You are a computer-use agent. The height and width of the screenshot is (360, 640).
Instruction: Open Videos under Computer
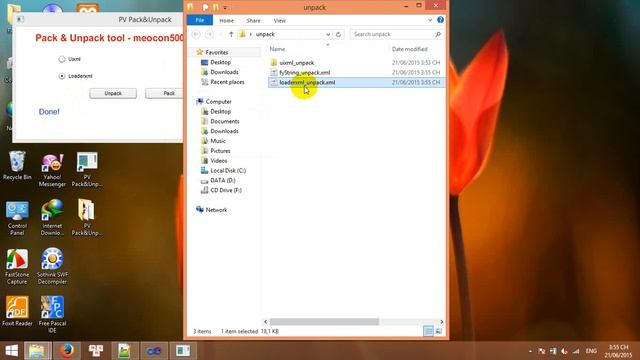point(218,161)
